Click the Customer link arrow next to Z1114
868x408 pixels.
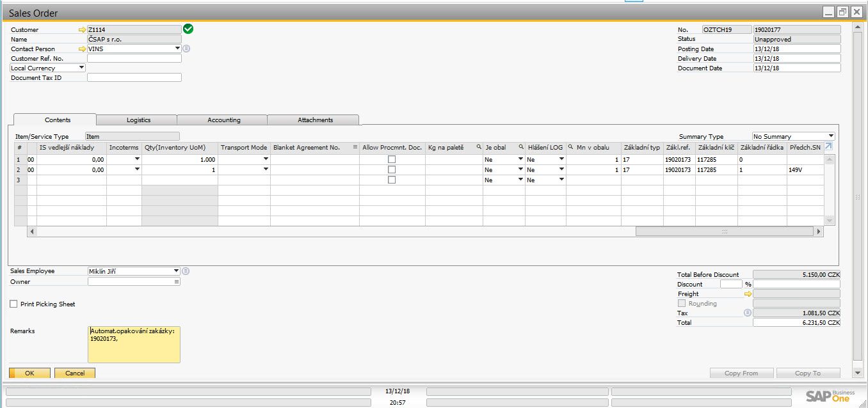pyautogui.click(x=82, y=29)
